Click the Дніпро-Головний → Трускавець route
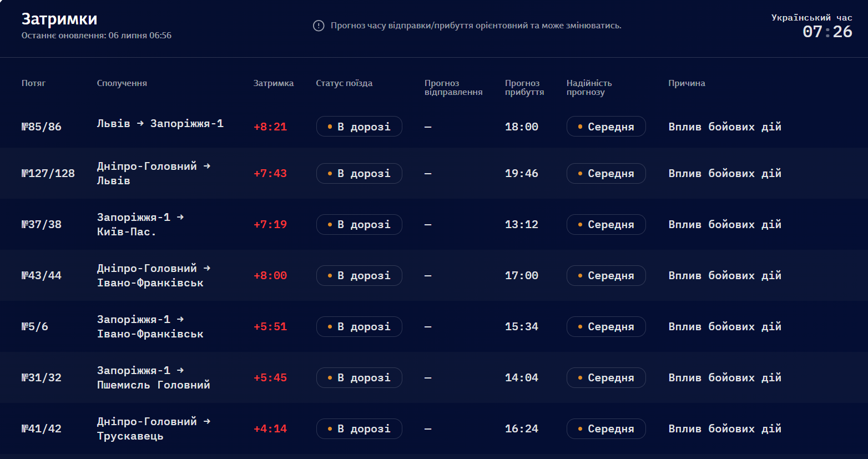 click(x=154, y=428)
